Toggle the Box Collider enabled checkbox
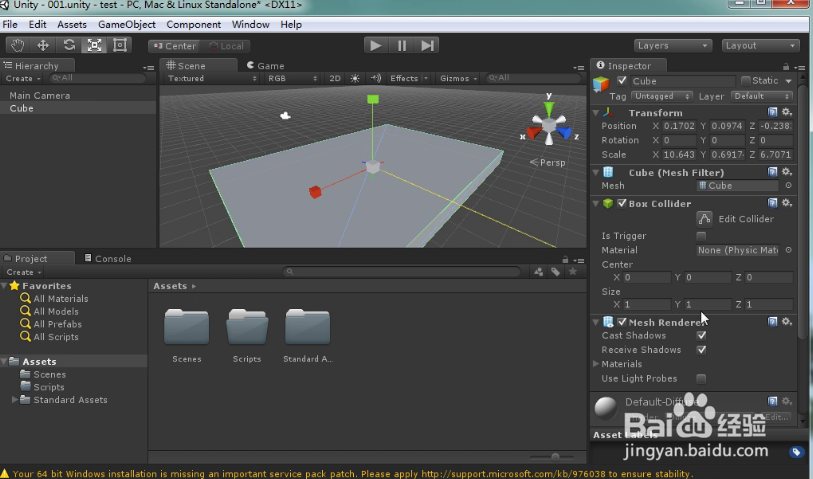The image size is (813, 479). click(622, 203)
